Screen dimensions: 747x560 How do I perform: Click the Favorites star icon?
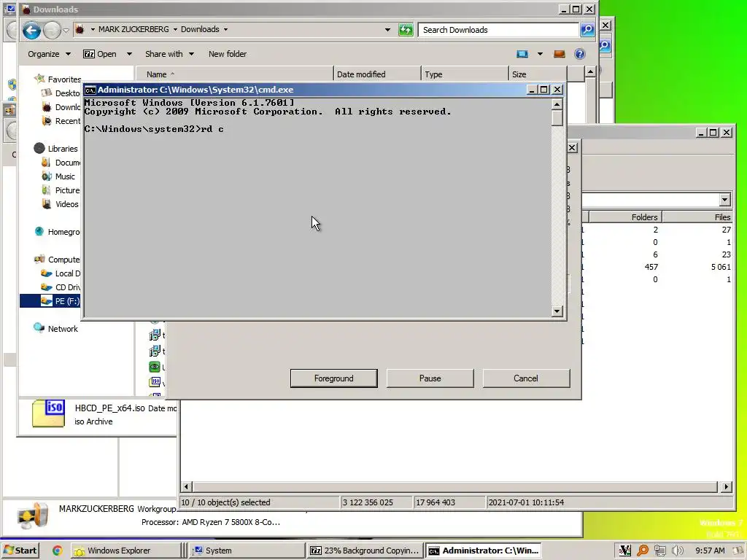(x=39, y=79)
